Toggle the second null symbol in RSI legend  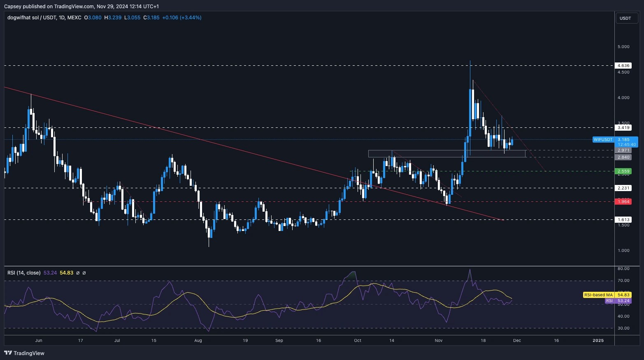pyautogui.click(x=84, y=272)
